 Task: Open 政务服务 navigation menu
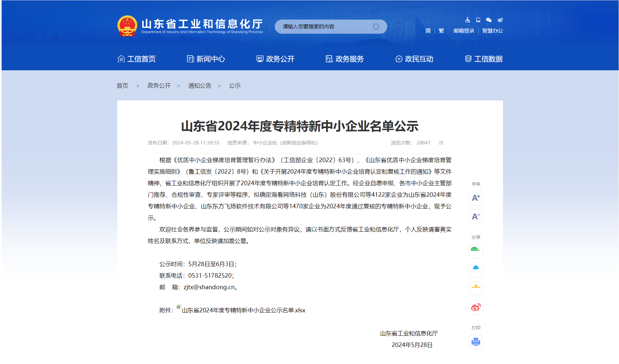coord(345,59)
